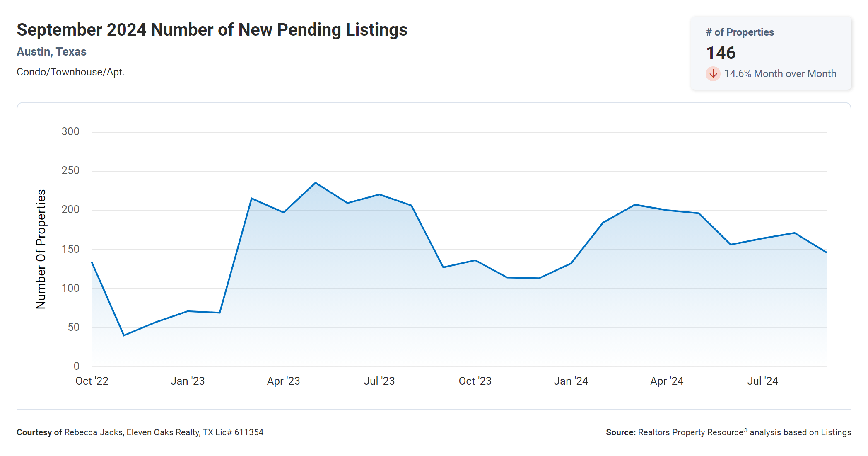Click the 'Condo/Townhouse/Apt.' property type label
The image size is (868, 456).
(70, 72)
